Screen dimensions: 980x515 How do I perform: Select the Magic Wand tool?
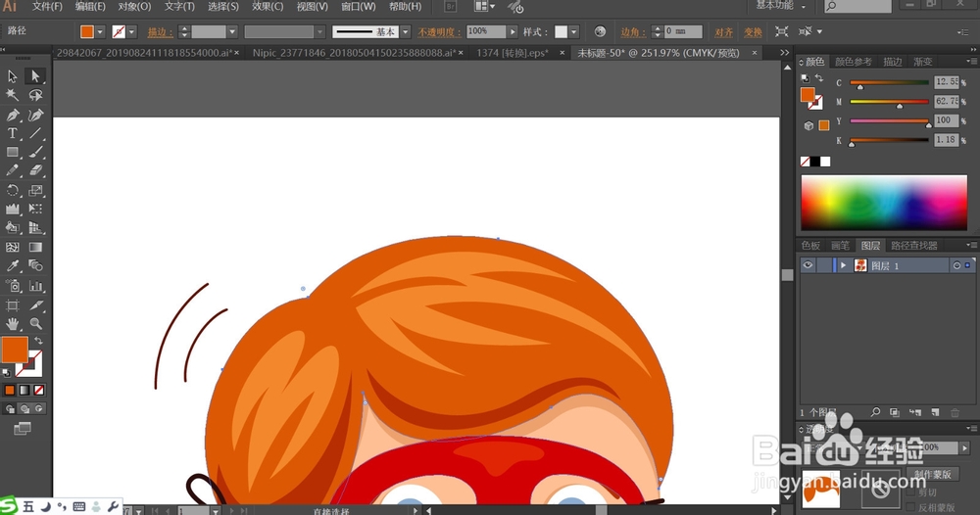click(x=12, y=95)
